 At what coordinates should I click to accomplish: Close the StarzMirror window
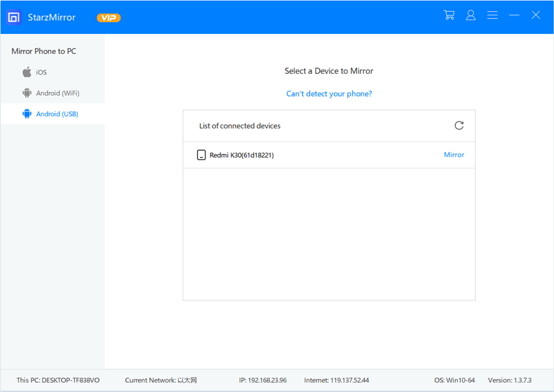point(536,15)
